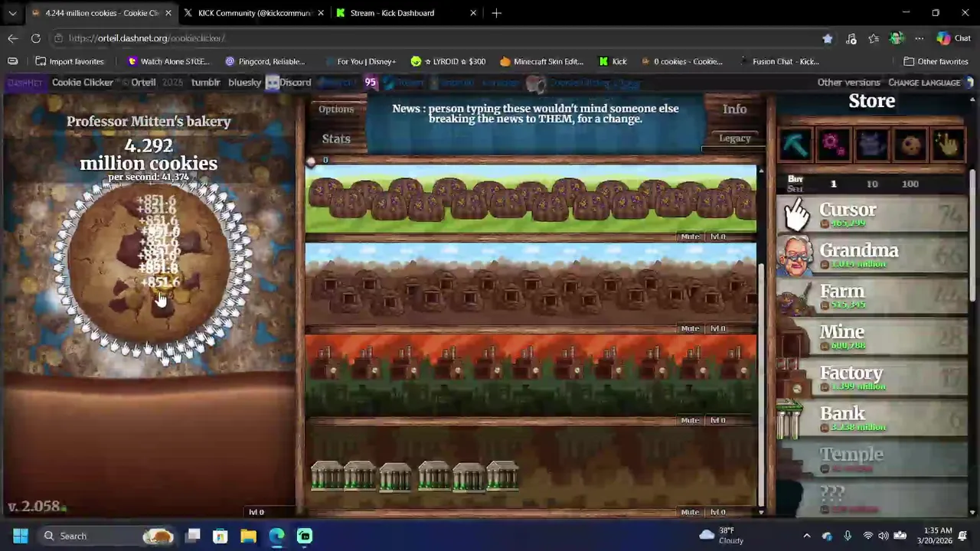Upgrade Mine row lvl 0

click(717, 328)
